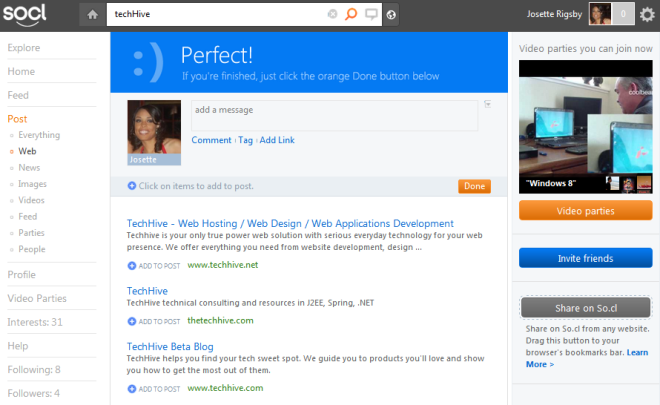Screen dimensions: 660x405
Task: Click the Invite friends button
Action: pos(585,258)
